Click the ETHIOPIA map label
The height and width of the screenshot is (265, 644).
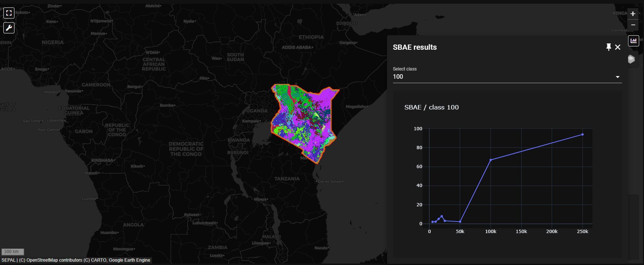(311, 37)
